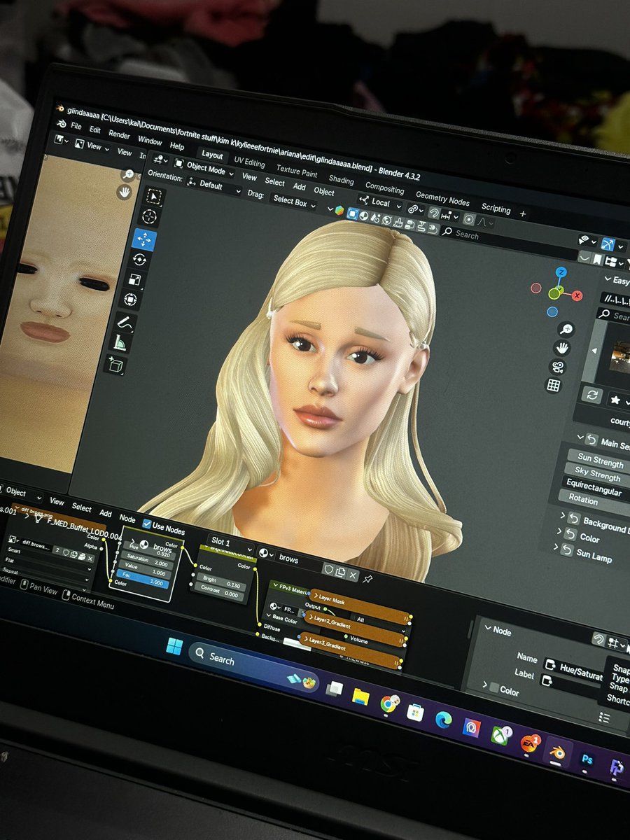Open File Explorer folder icon in taskbar

click(360, 696)
